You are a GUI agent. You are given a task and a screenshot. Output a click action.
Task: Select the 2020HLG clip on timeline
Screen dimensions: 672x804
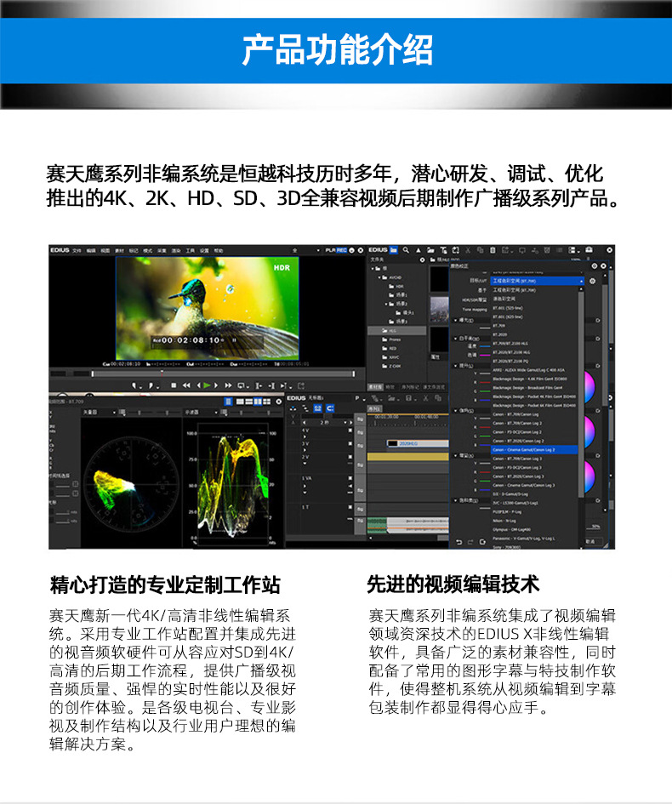(418, 443)
